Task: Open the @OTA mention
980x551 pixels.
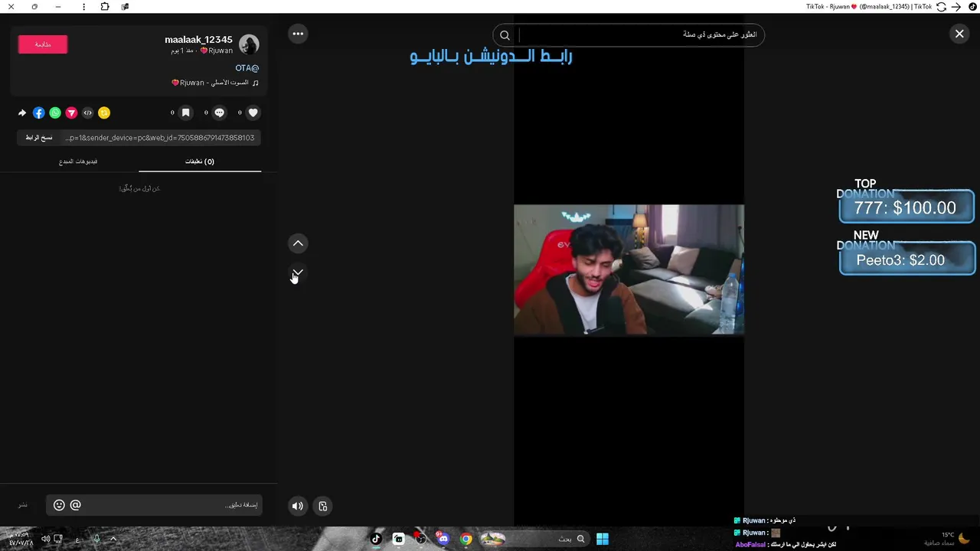Action: (x=247, y=68)
